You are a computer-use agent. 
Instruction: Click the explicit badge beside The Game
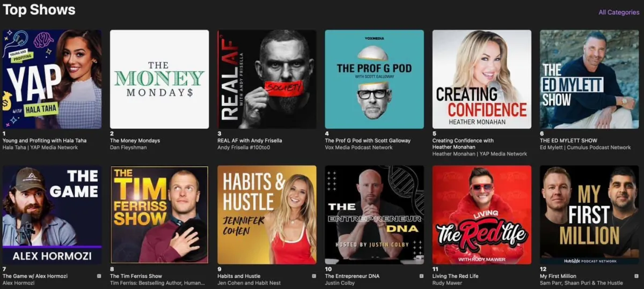click(x=99, y=276)
